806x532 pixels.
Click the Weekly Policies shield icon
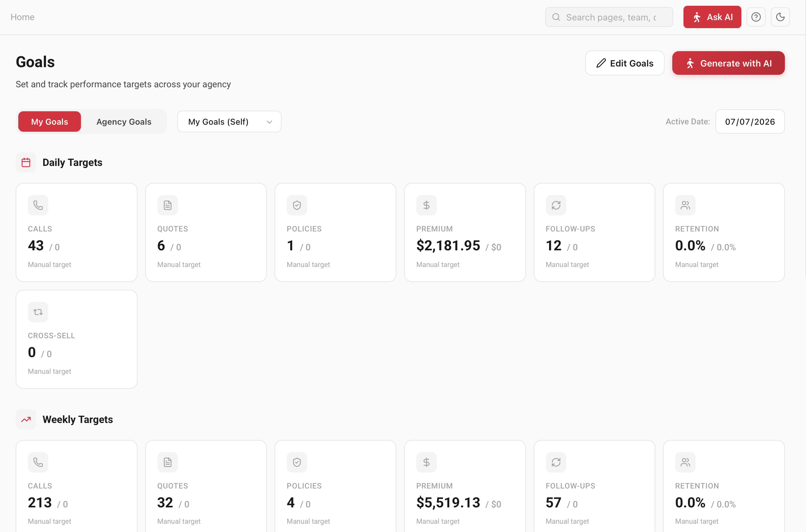tap(297, 462)
